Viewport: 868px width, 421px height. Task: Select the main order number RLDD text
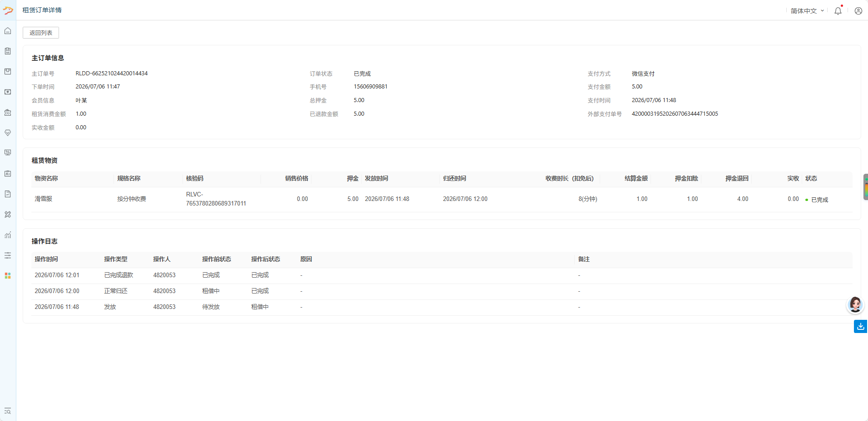pyautogui.click(x=112, y=73)
